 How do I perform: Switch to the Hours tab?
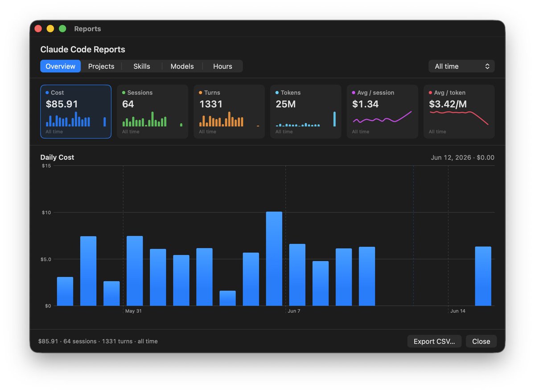[x=222, y=66]
